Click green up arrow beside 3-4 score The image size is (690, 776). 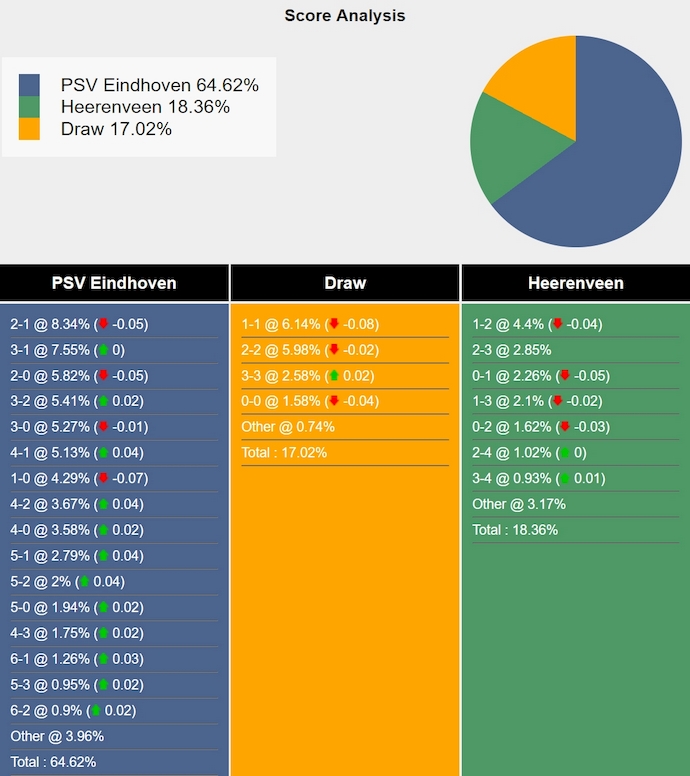click(565, 479)
